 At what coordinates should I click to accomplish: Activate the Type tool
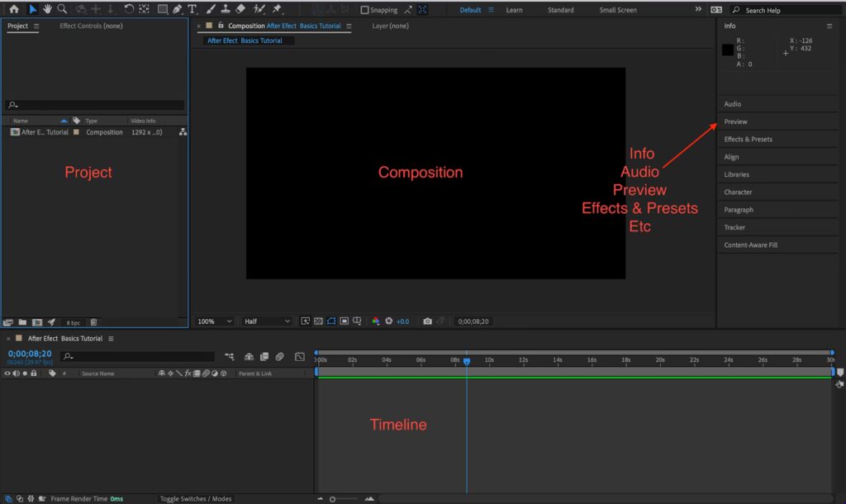click(192, 9)
